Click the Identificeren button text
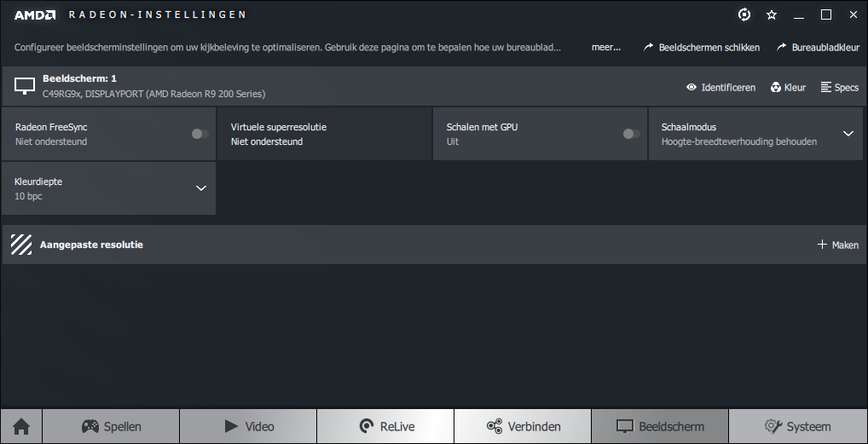Viewport: 868px width, 444px height. (728, 87)
